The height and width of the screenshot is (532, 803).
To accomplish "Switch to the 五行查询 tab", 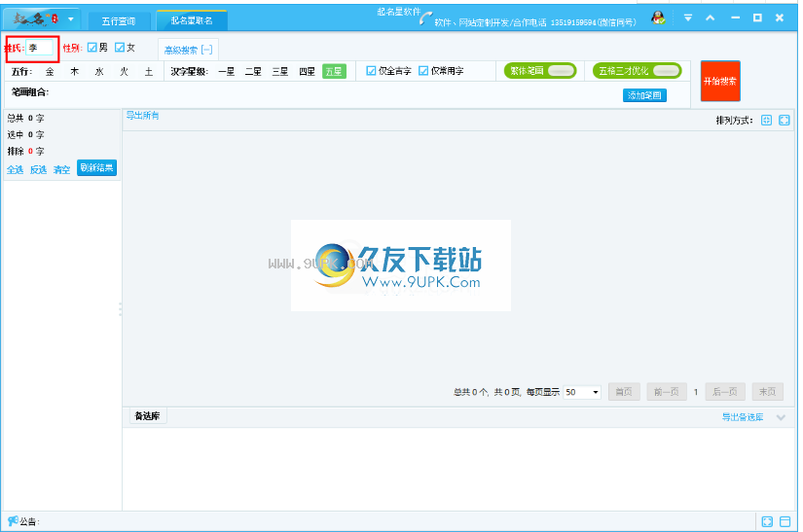I will [119, 21].
